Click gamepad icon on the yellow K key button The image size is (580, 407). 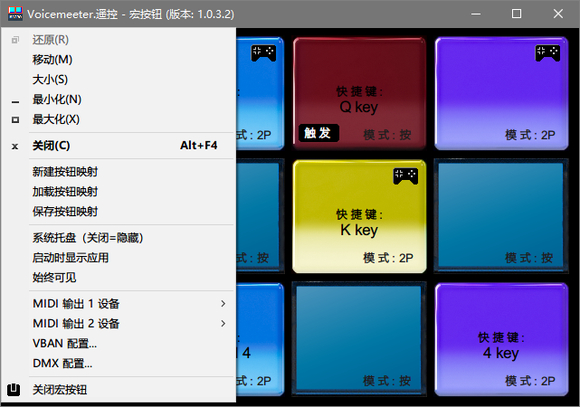coord(406,176)
